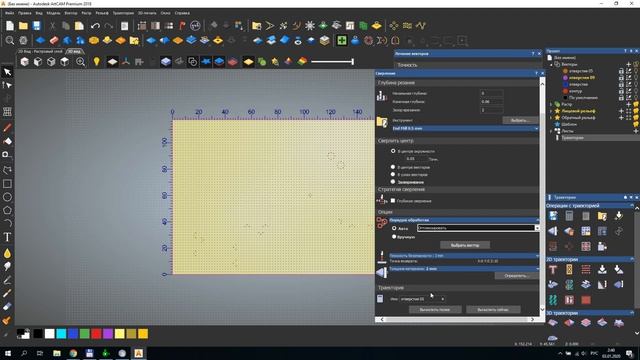Click the drilling panel horizontal scrollbar
Screen dimensions: 640x360
coord(457,320)
